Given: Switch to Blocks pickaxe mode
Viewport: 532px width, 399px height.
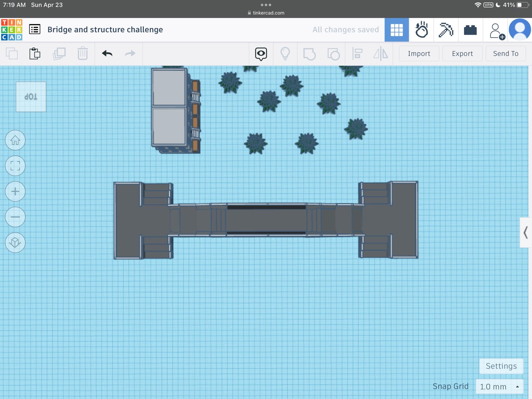Looking at the screenshot, I should tap(446, 30).
